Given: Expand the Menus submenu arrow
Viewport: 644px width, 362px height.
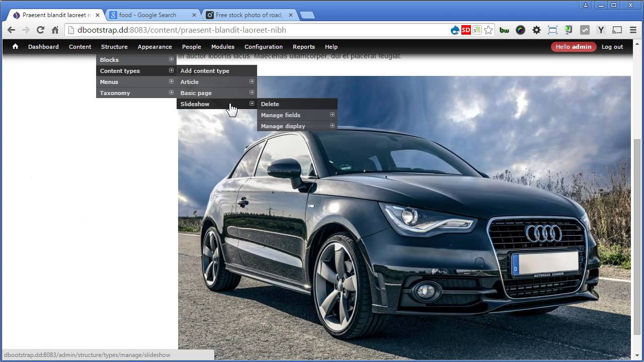Looking at the screenshot, I should point(171,81).
